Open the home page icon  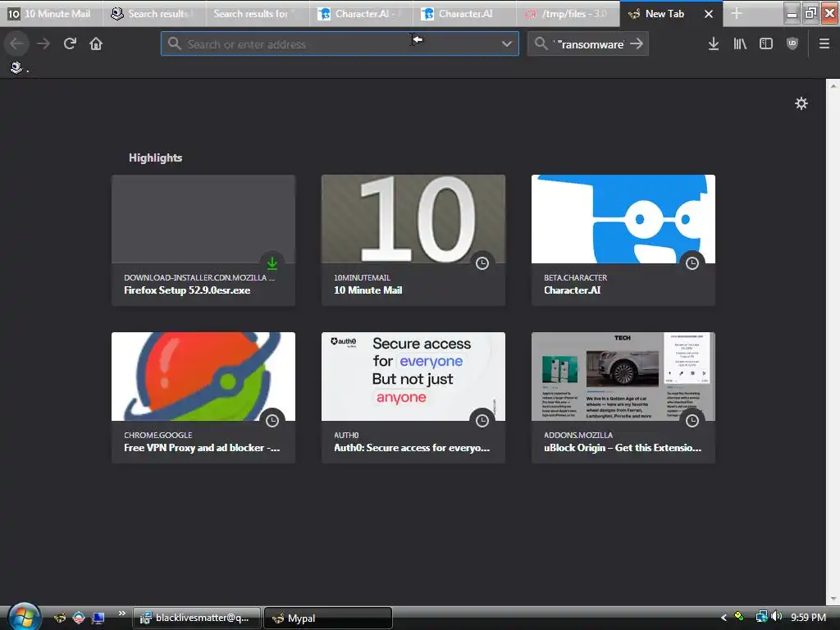(x=96, y=43)
